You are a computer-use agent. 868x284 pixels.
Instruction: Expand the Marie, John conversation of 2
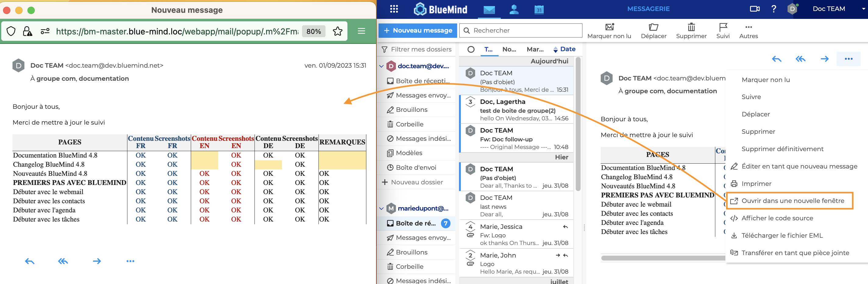(470, 255)
